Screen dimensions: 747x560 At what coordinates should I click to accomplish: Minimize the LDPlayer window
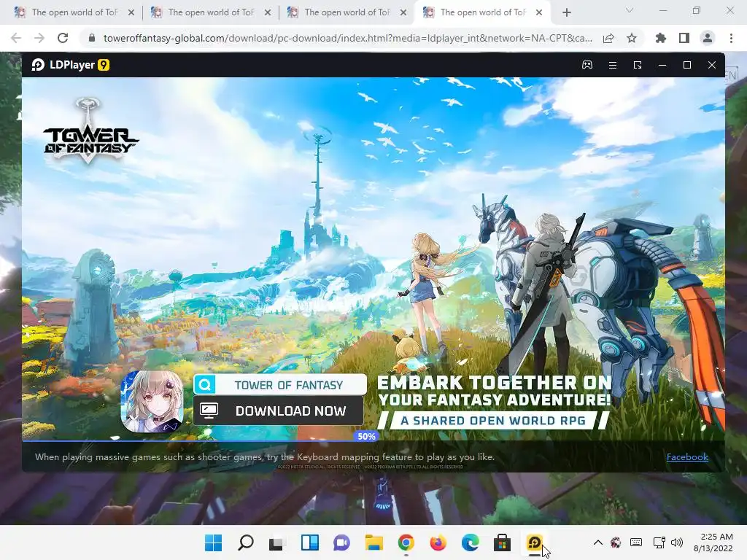[662, 65]
